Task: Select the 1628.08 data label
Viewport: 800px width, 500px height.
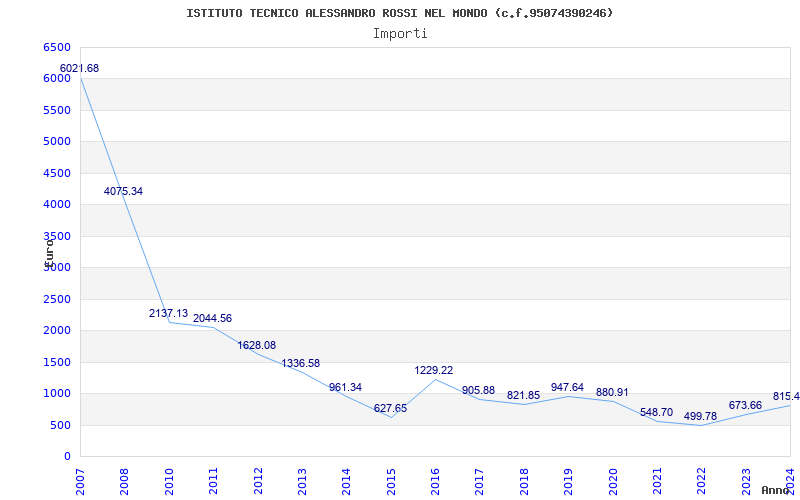Action: tap(257, 345)
